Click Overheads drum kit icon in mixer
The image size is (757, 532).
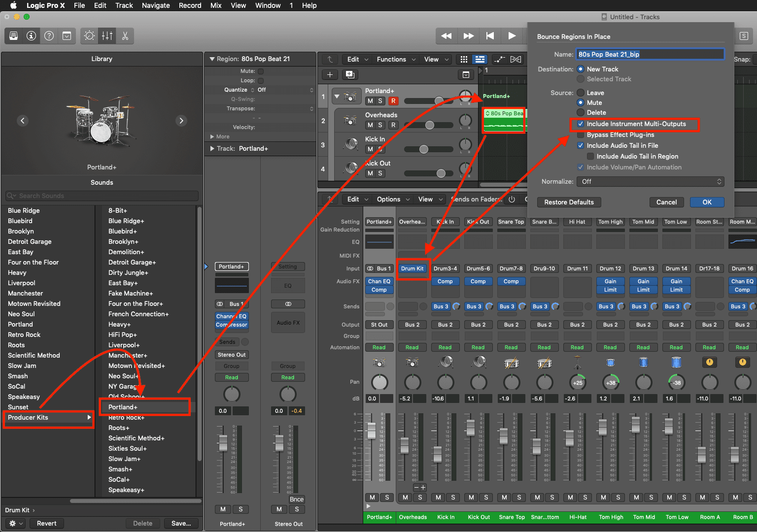pos(413,363)
